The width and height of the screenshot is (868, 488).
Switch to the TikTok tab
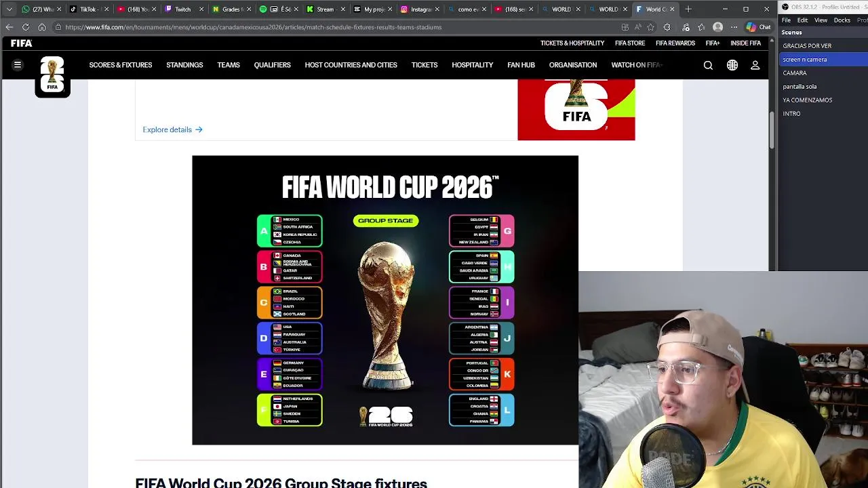tap(88, 9)
